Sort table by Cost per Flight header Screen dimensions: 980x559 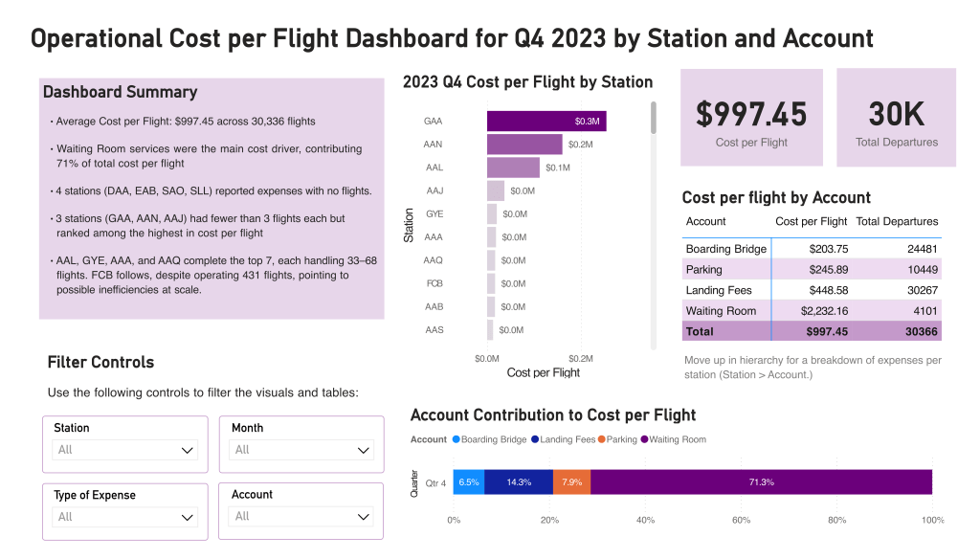pos(811,221)
